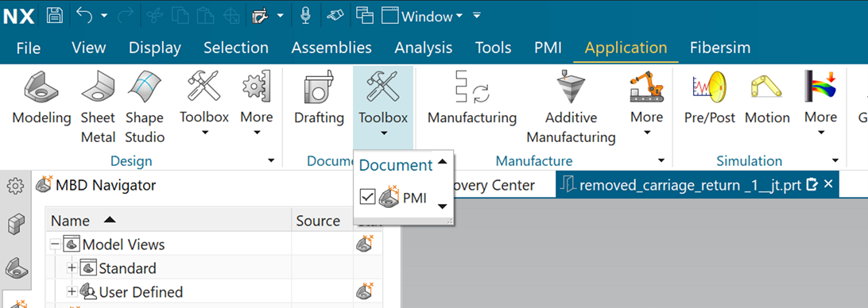Select the Application ribbon tab

[626, 48]
